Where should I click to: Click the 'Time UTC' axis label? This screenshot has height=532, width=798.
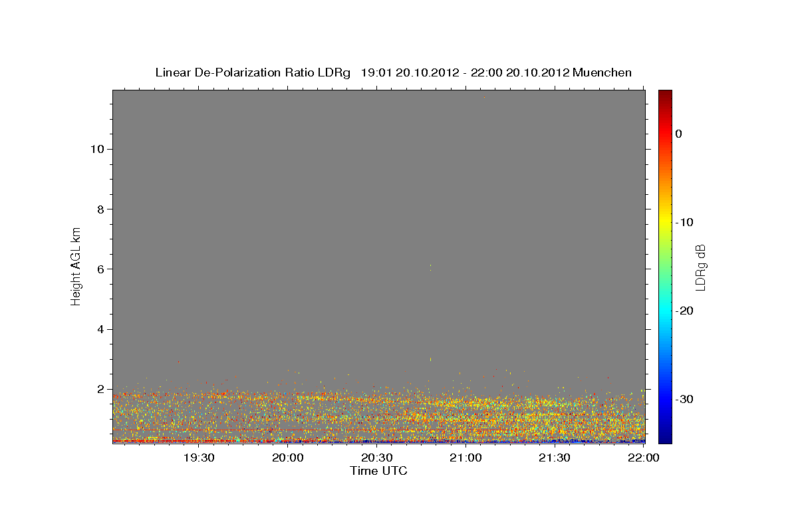[x=378, y=471]
